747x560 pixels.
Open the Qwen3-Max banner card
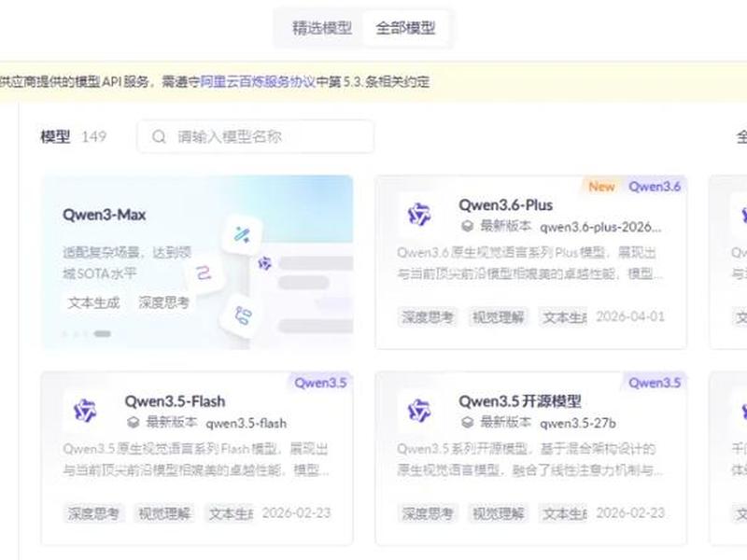pos(197,262)
